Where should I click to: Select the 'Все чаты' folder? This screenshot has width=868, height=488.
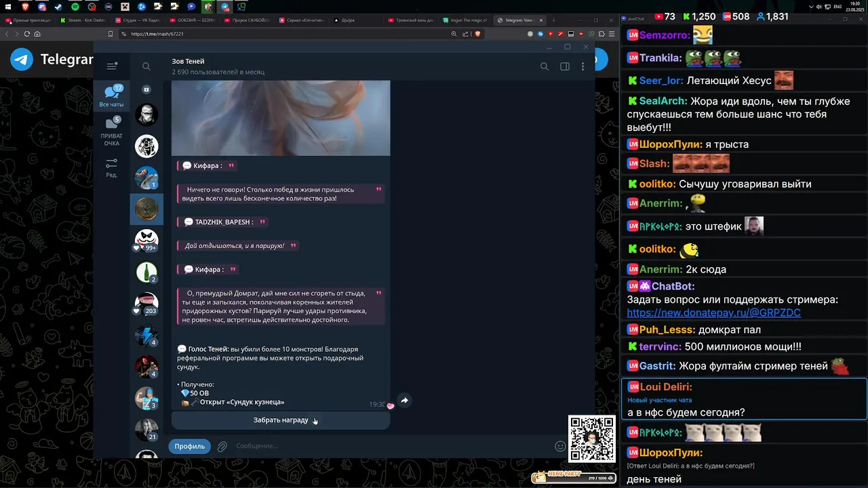(112, 96)
